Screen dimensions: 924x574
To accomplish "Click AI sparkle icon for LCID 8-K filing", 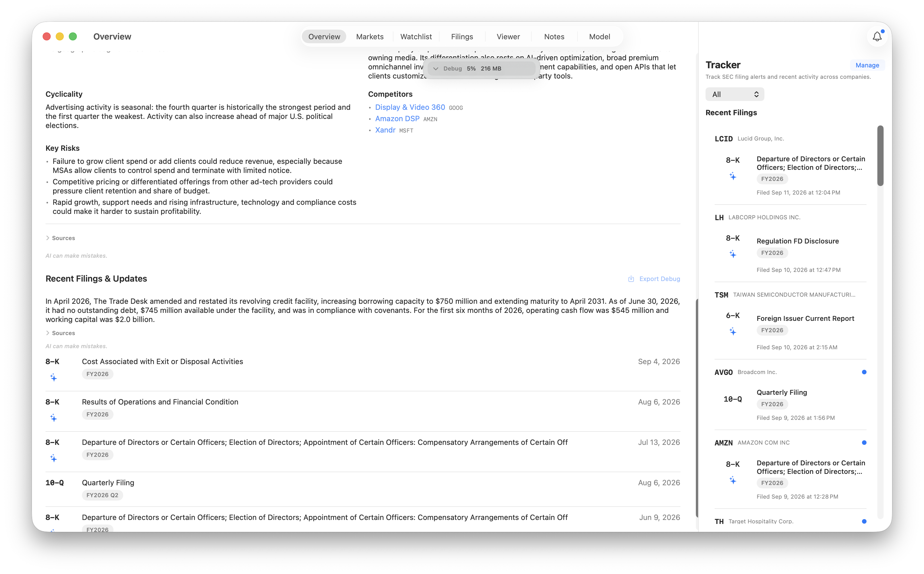I will point(733,177).
